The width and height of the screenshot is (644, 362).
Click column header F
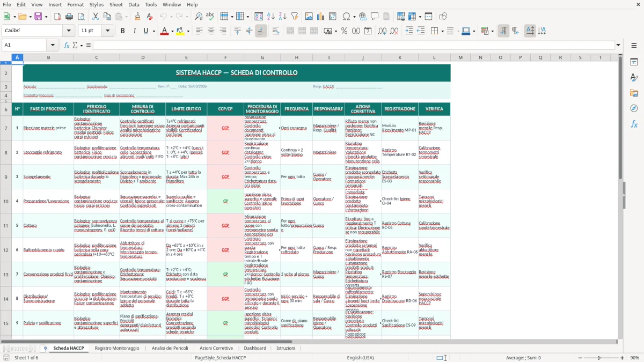[x=225, y=57]
